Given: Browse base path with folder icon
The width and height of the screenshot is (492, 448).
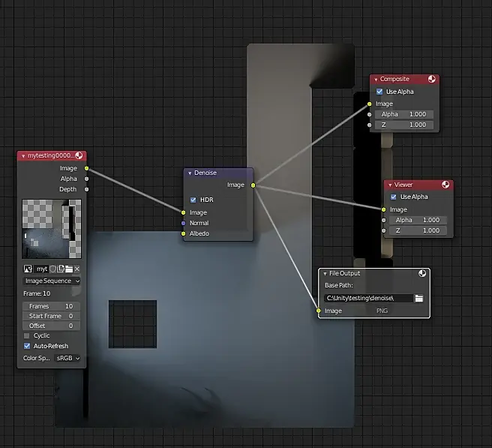Looking at the screenshot, I should click(419, 298).
